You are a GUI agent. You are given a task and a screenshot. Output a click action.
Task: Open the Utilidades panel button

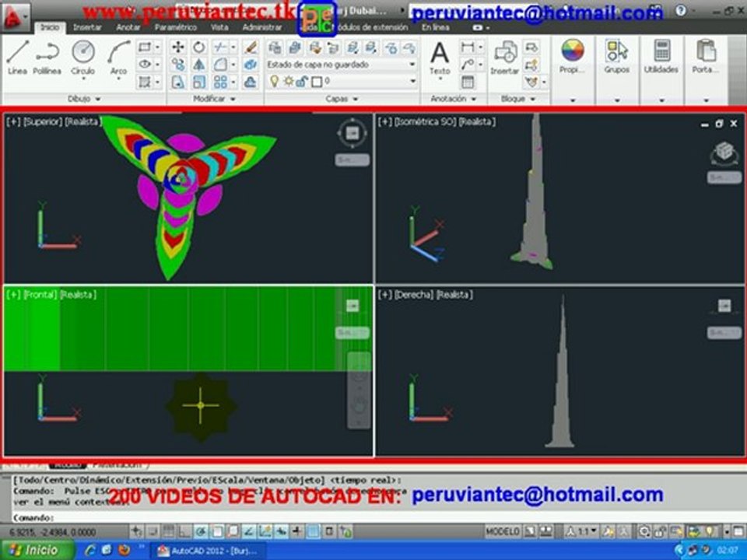pyautogui.click(x=661, y=58)
